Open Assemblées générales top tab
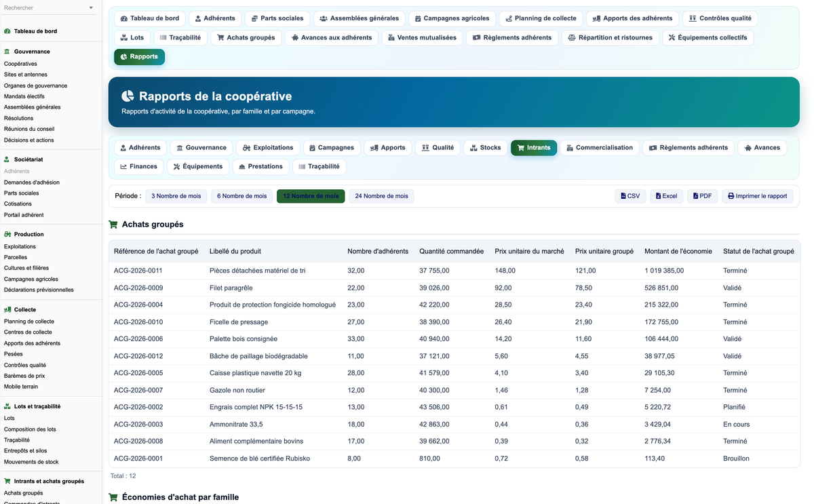The width and height of the screenshot is (814, 504). (359, 18)
